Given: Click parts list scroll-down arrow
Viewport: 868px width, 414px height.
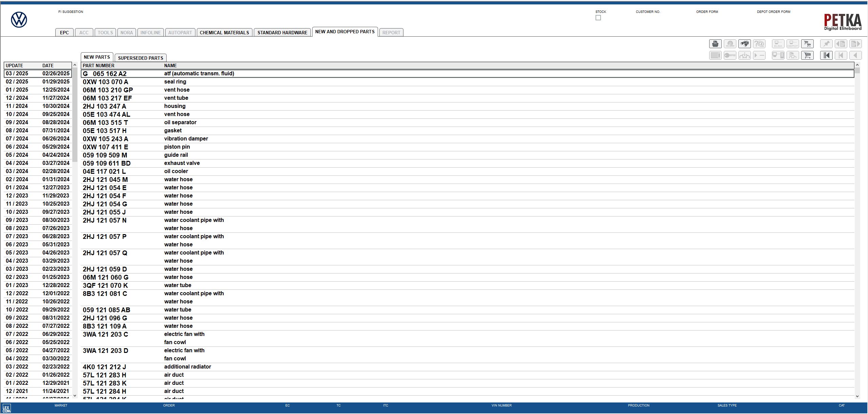Looking at the screenshot, I should point(857,396).
